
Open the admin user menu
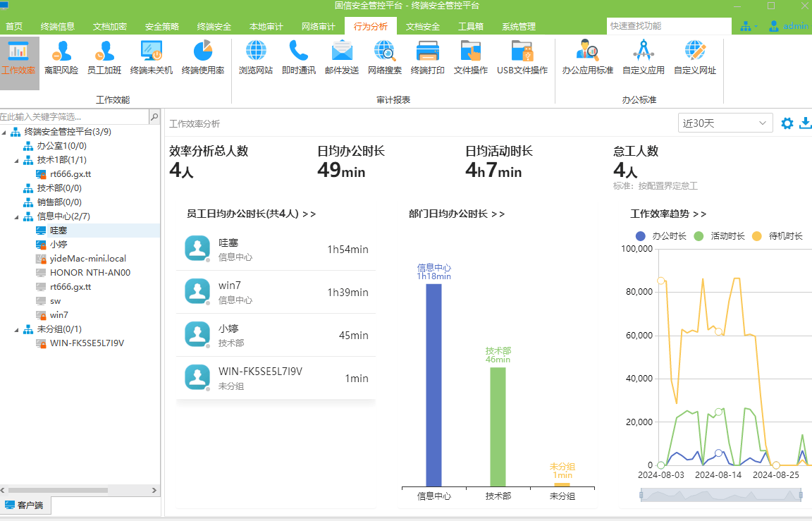point(788,26)
